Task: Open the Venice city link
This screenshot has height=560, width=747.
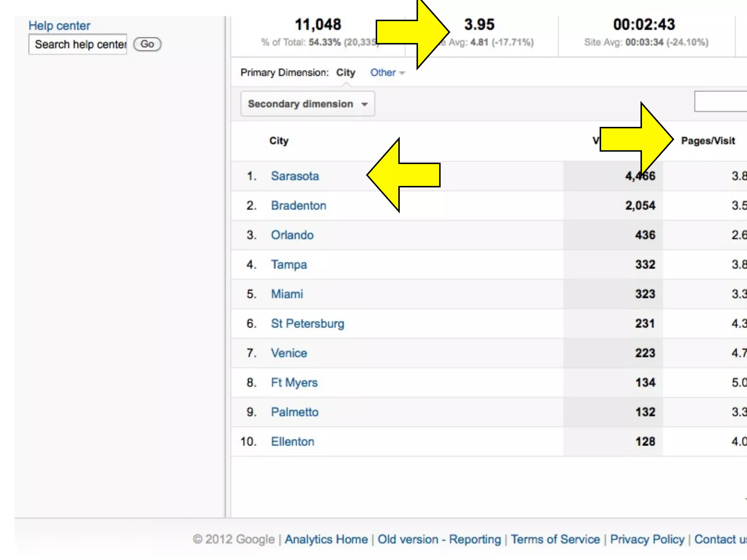Action: [289, 353]
